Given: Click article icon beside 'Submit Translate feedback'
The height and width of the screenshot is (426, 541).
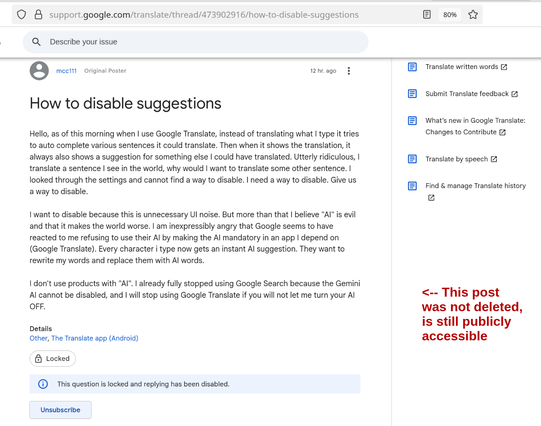Looking at the screenshot, I should coord(412,93).
